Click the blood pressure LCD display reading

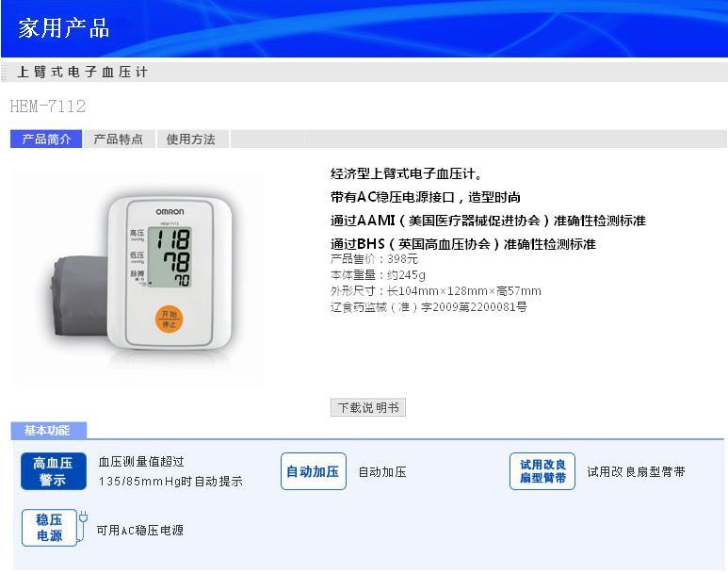coord(170,257)
